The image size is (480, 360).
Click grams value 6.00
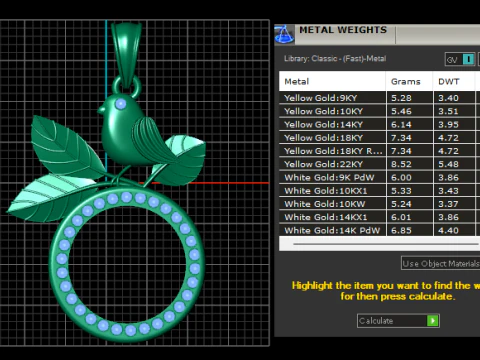click(x=401, y=177)
